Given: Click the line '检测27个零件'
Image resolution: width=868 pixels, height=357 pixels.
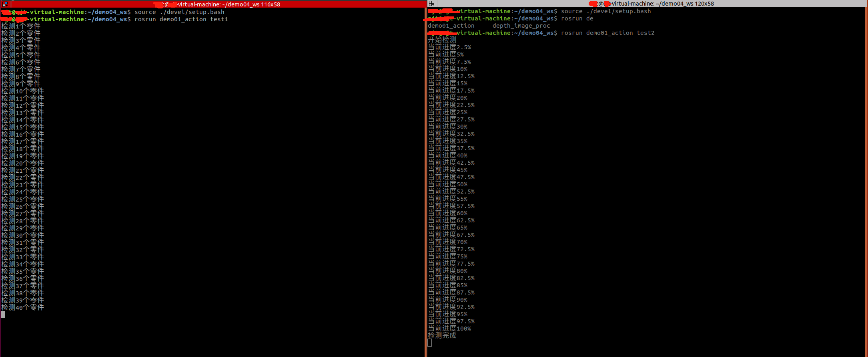Looking at the screenshot, I should [22, 214].
